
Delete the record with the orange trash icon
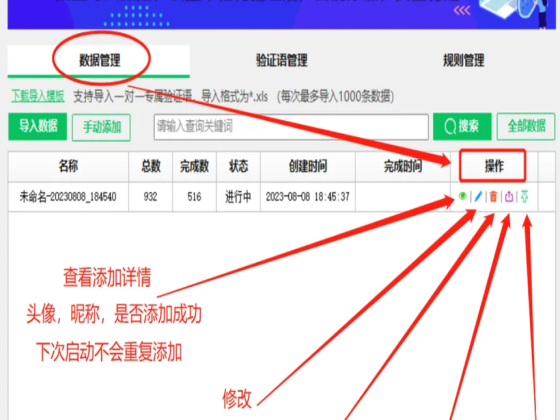[494, 196]
